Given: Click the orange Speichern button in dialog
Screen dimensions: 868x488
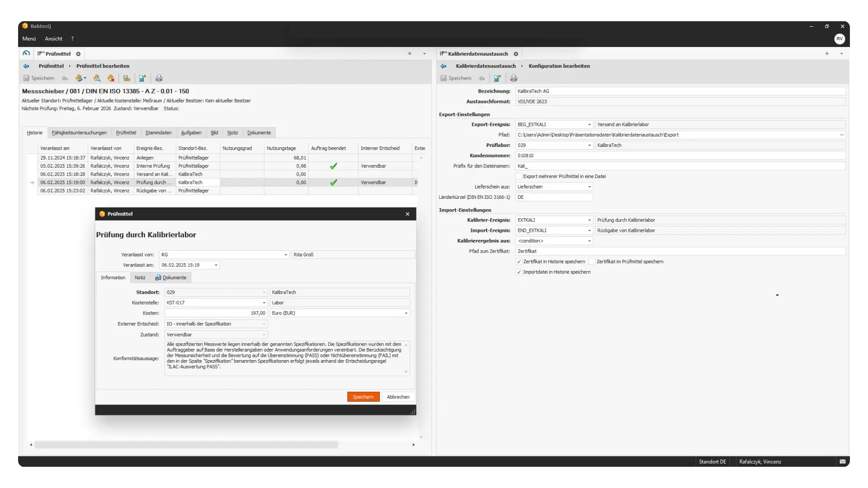Looking at the screenshot, I should [363, 397].
